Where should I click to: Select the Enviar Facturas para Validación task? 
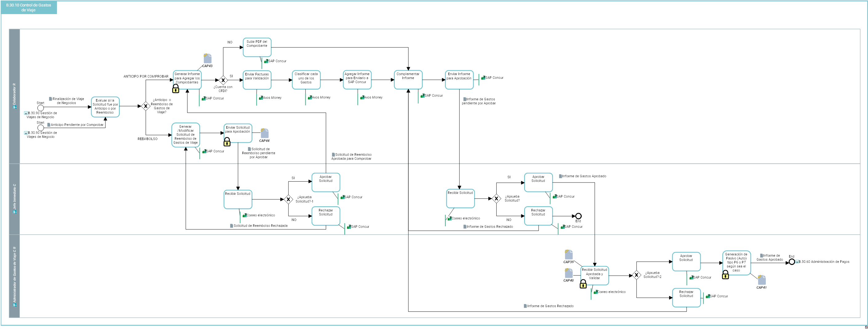pos(257,80)
